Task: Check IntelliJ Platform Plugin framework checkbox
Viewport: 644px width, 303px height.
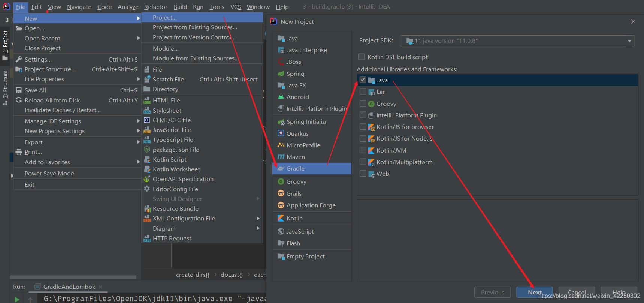Action: 363,115
